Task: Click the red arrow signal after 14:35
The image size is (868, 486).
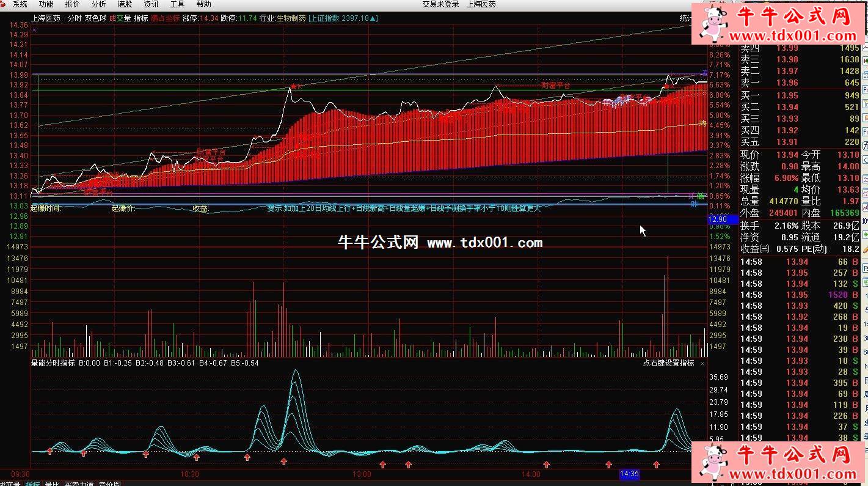Action: [x=656, y=465]
